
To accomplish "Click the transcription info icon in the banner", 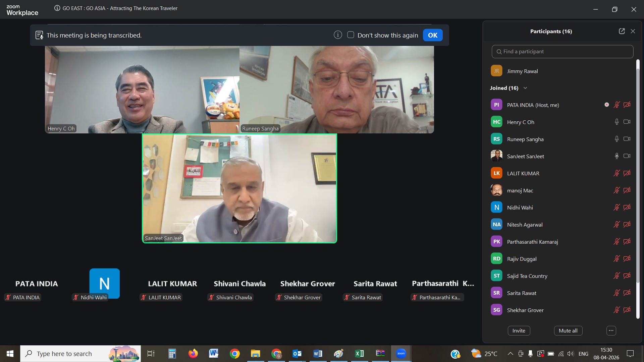I will tap(338, 35).
